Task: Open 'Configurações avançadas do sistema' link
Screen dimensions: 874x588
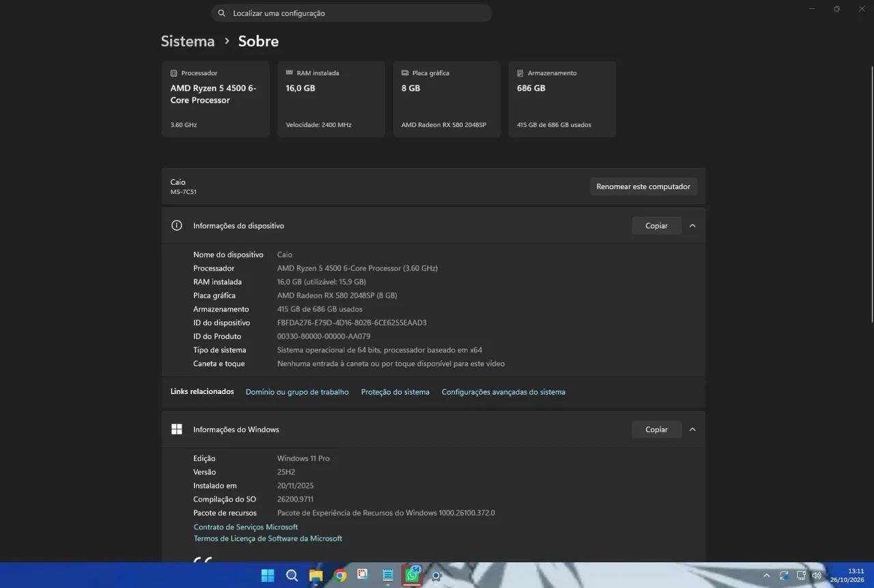Action: pos(503,392)
